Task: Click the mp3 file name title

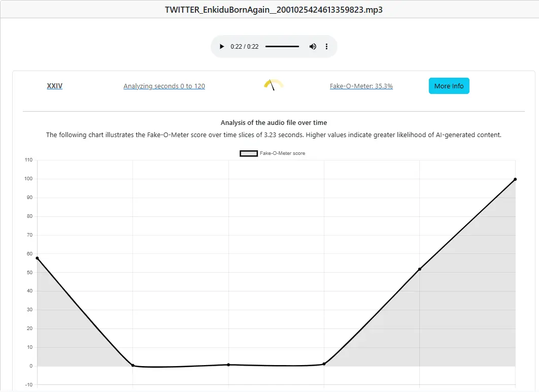Action: click(274, 10)
